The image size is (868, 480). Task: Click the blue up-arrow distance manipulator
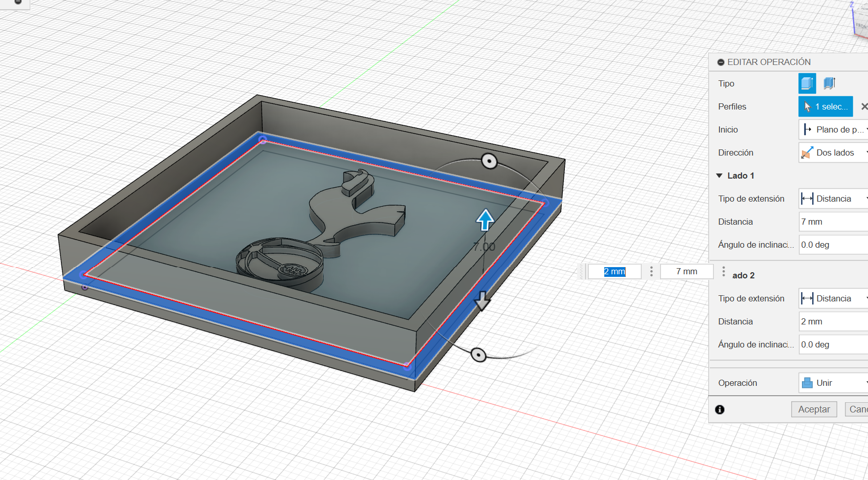click(x=485, y=220)
